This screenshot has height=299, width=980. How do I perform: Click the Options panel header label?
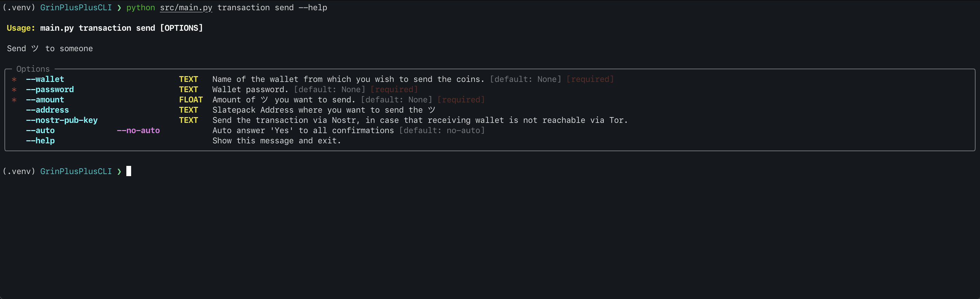33,69
